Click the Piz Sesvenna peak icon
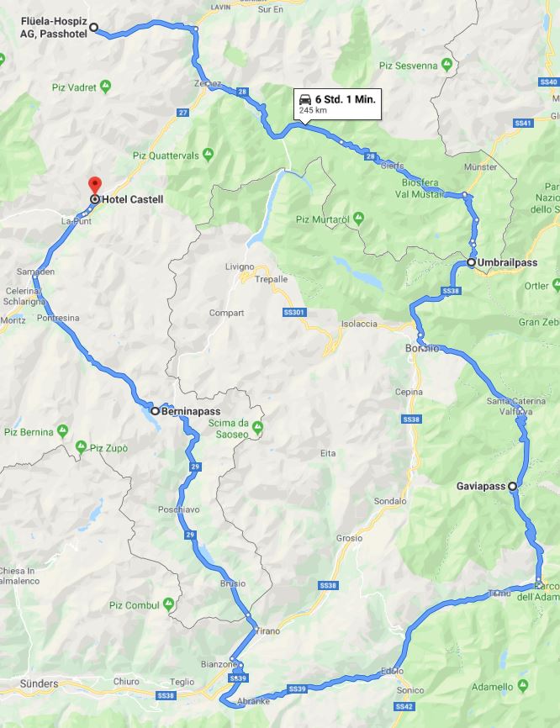560x728 pixels. [446, 65]
